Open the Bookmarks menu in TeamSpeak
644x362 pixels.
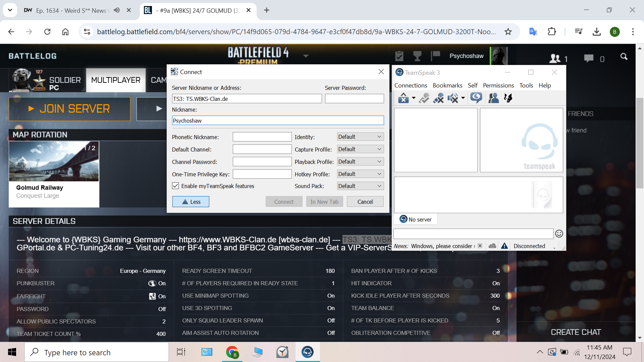tap(447, 85)
